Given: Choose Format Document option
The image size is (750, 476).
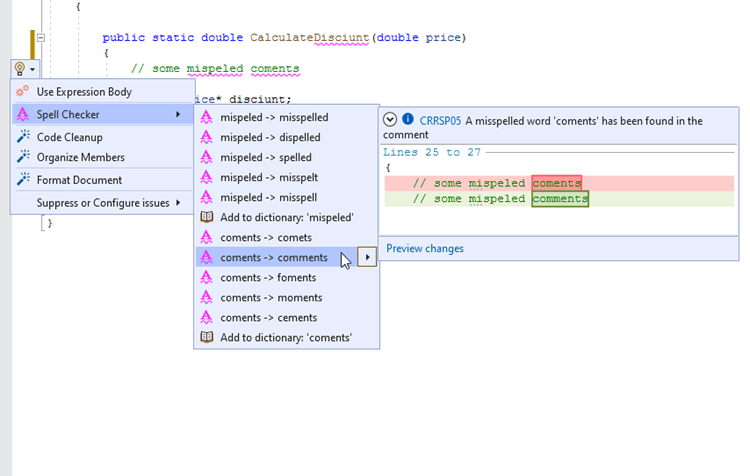Looking at the screenshot, I should [x=79, y=180].
